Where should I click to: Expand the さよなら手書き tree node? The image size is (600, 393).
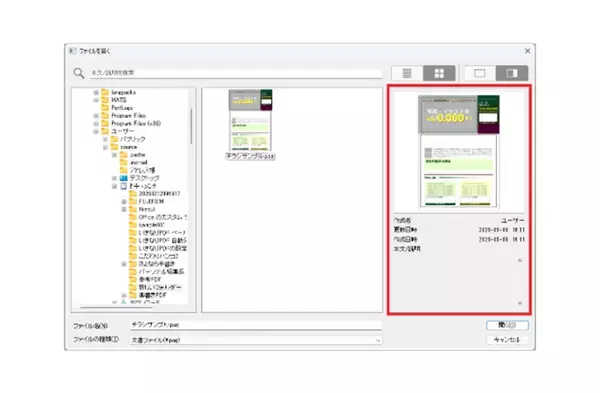(124, 264)
